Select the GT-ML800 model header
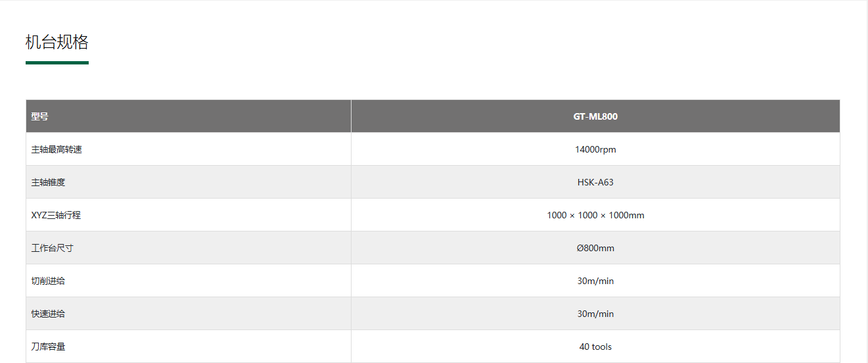 tap(595, 116)
